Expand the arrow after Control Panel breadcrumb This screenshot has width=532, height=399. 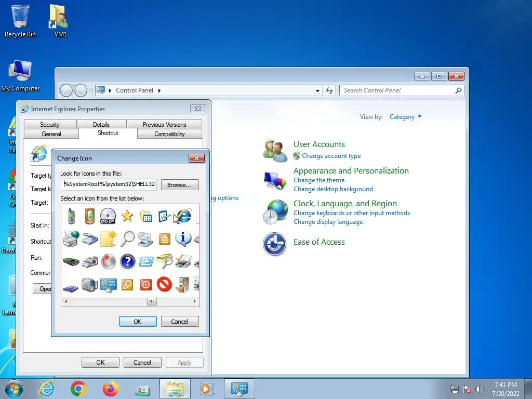[x=159, y=90]
